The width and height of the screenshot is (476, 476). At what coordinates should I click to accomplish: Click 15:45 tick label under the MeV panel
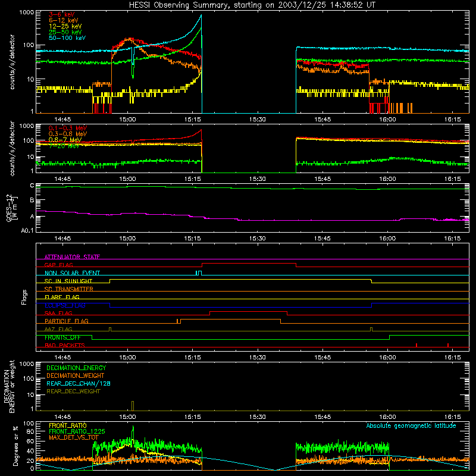click(x=322, y=179)
